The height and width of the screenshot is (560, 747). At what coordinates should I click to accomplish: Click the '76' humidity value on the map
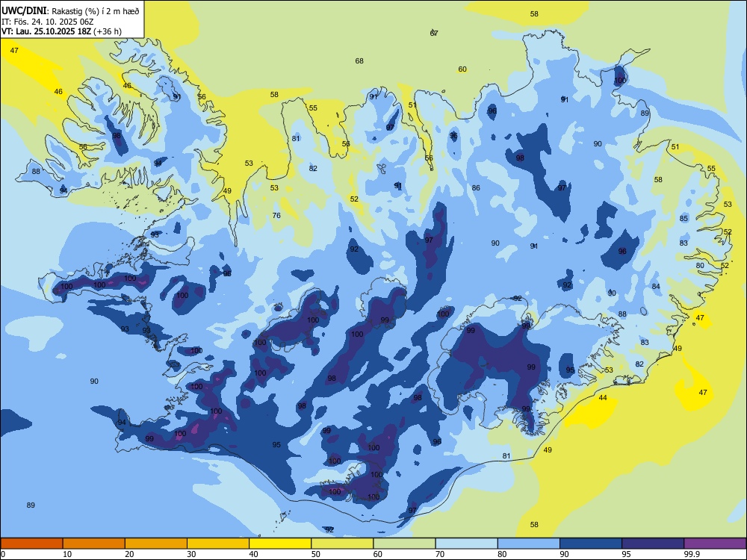tap(276, 216)
